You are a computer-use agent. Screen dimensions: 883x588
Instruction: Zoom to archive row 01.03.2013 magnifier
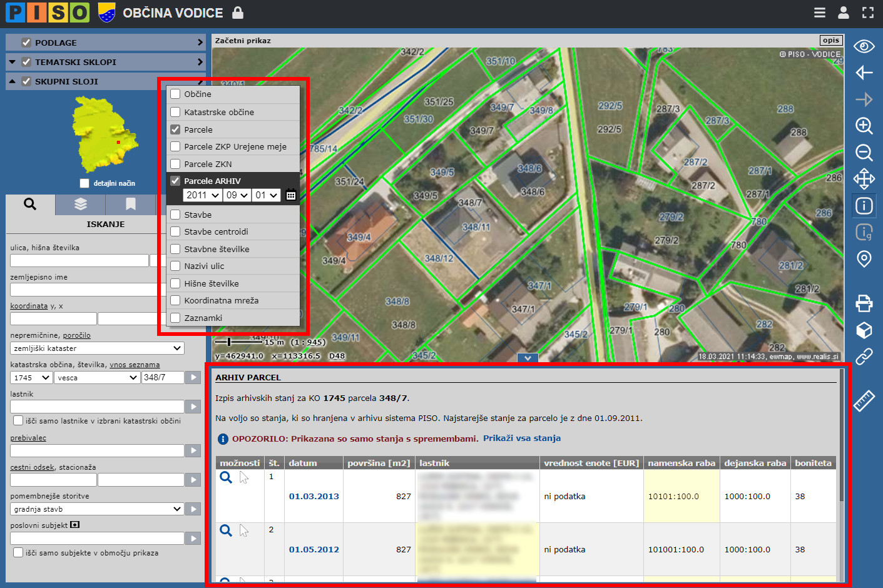point(226,477)
